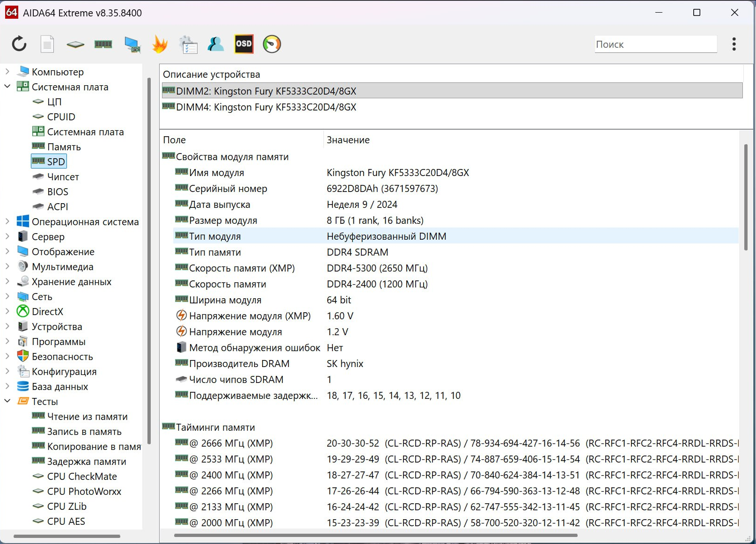Collapse the Системная плата tree node
This screenshot has width=756, height=544.
[7, 87]
